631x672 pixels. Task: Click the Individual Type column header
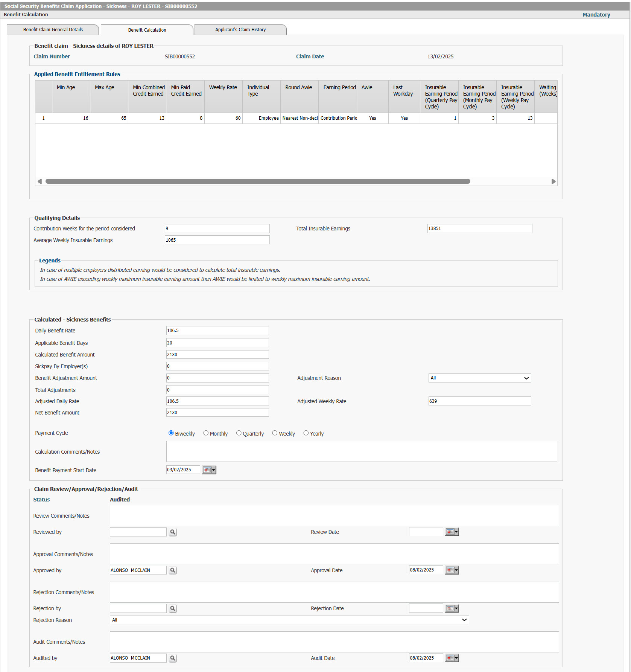pyautogui.click(x=262, y=97)
